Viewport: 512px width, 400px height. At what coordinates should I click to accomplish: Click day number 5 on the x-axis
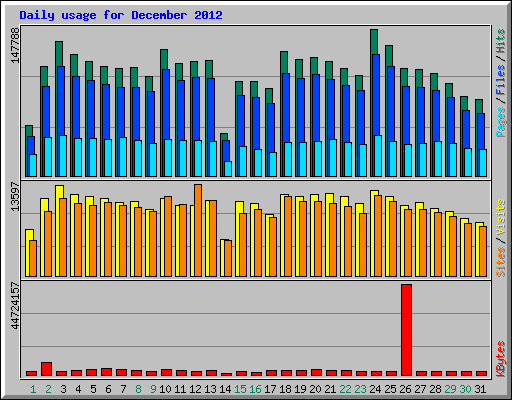click(x=93, y=389)
